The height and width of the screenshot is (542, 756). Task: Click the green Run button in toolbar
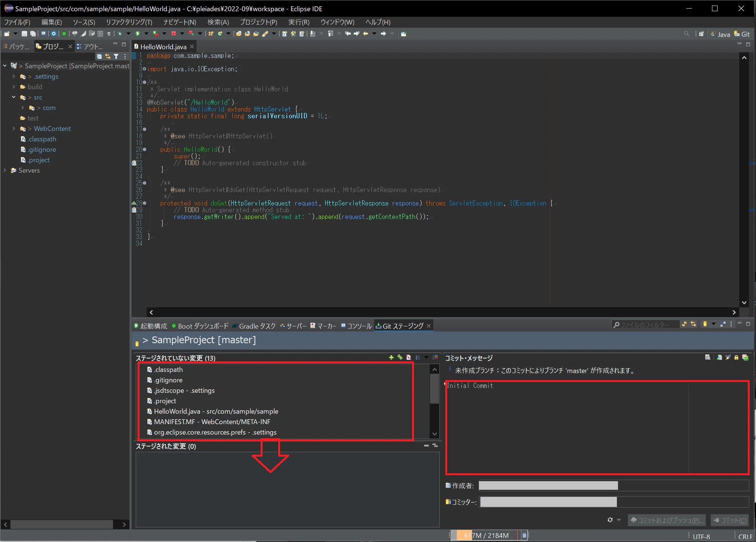coord(138,34)
